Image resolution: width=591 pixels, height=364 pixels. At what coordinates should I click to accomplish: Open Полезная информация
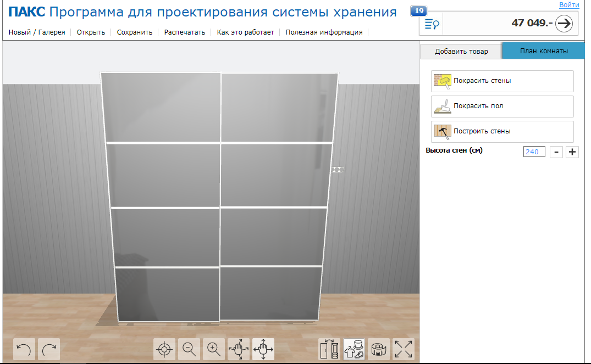(x=324, y=32)
